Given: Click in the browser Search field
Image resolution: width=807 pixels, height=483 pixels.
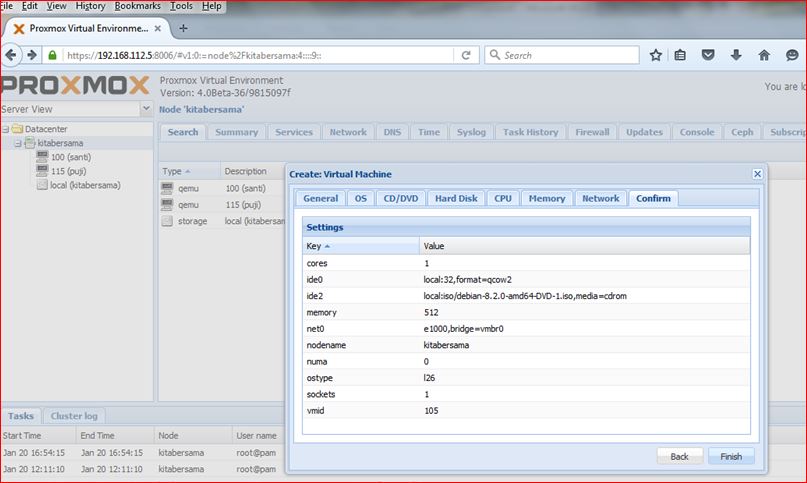Looking at the screenshot, I should 562,55.
